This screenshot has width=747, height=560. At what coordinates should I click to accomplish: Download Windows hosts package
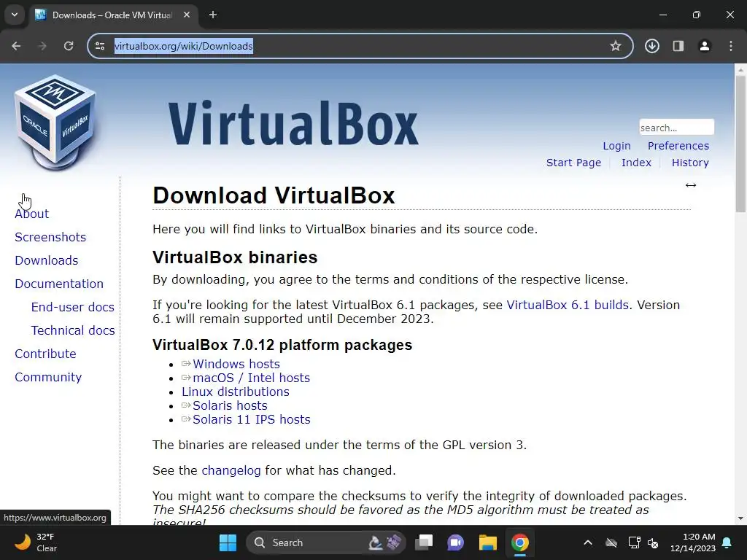[236, 364]
